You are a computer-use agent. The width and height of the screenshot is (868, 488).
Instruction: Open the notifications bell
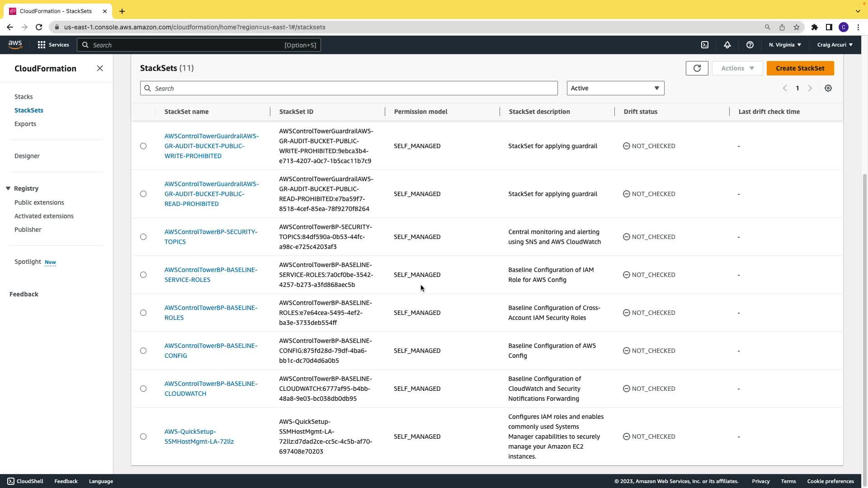[x=727, y=45]
